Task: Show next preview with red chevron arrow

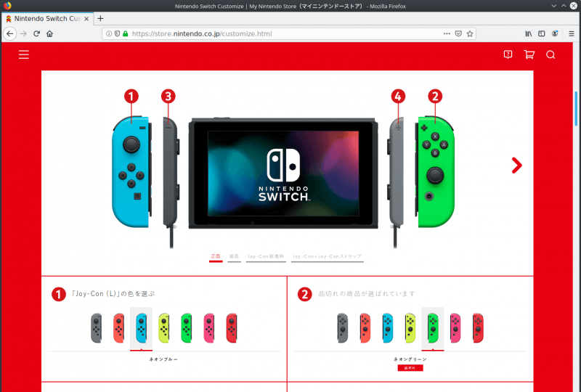Action: tap(516, 166)
